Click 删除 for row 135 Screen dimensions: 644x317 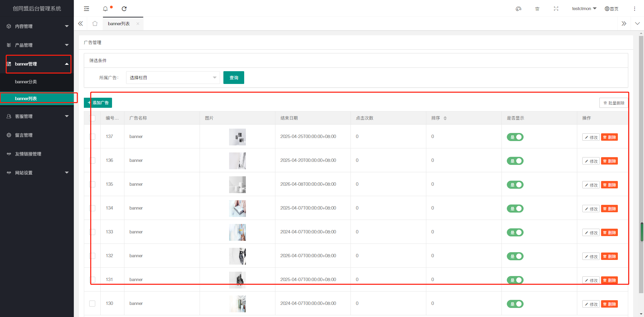pos(609,185)
